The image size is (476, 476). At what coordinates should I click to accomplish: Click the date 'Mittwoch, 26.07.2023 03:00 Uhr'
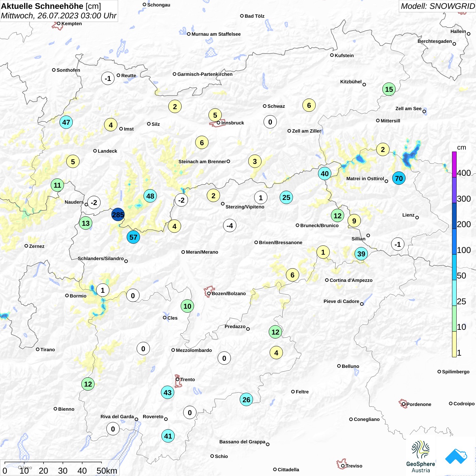click(x=58, y=16)
